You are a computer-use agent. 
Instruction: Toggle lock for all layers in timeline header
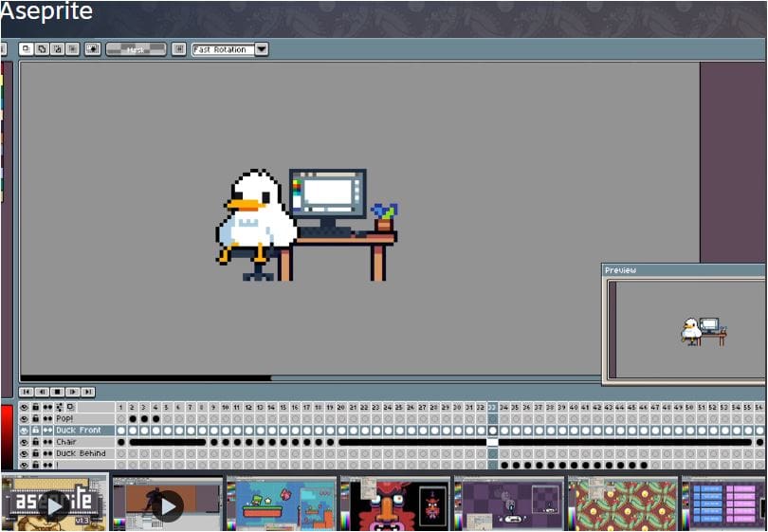(x=35, y=407)
